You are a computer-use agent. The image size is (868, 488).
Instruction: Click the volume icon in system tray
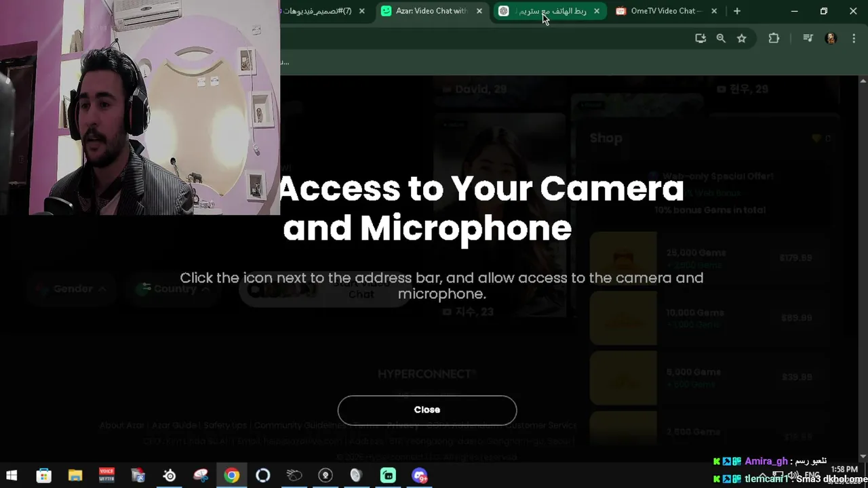pyautogui.click(x=792, y=475)
